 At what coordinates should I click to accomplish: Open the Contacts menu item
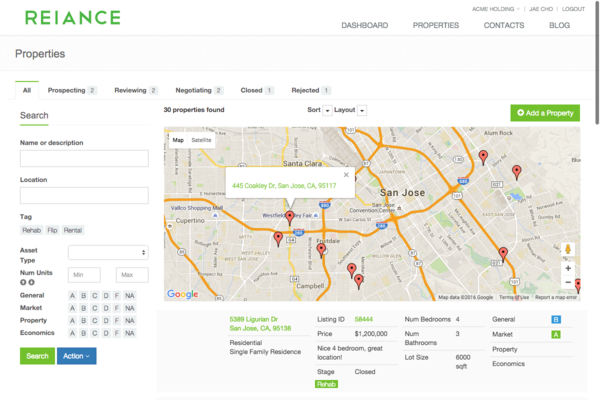(x=504, y=25)
